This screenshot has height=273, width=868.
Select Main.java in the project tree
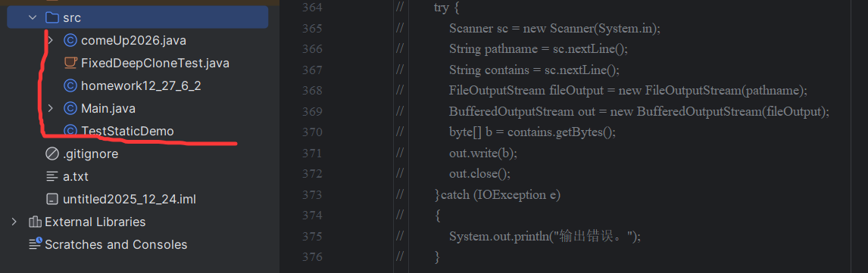click(x=108, y=108)
